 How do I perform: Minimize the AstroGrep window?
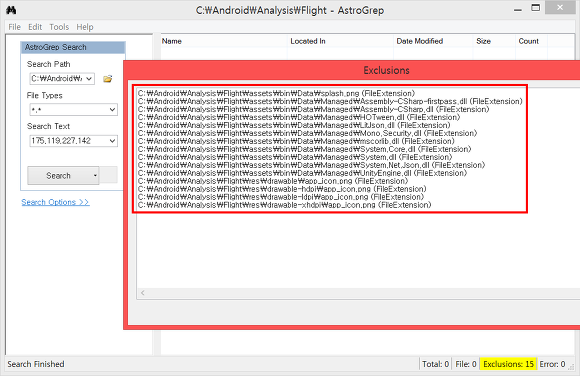[518, 9]
